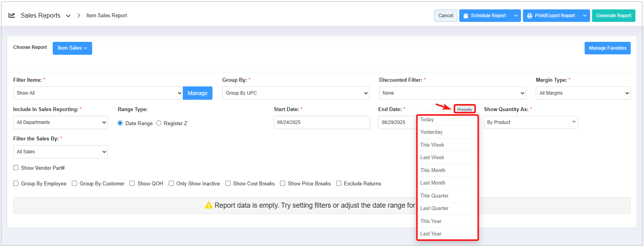Enable the Show Vendor Part# checkbox
Viewport: 644px width, 246px height.
click(x=16, y=168)
